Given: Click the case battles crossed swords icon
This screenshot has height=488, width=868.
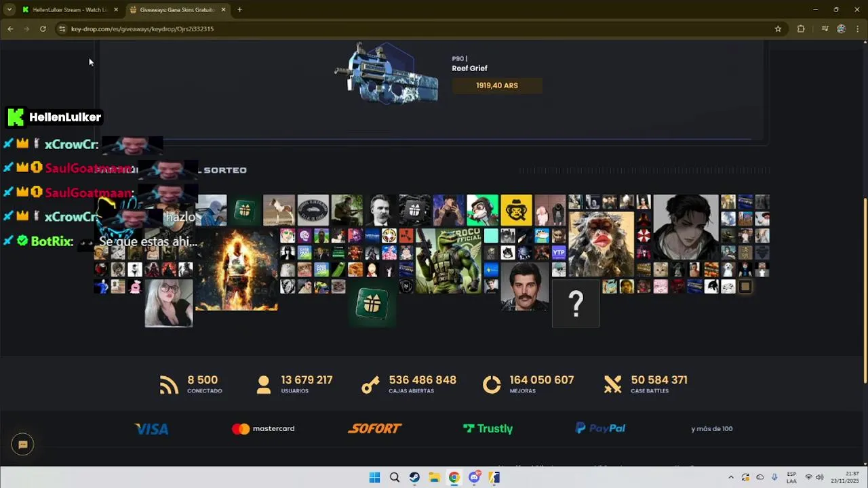Looking at the screenshot, I should tap(612, 385).
